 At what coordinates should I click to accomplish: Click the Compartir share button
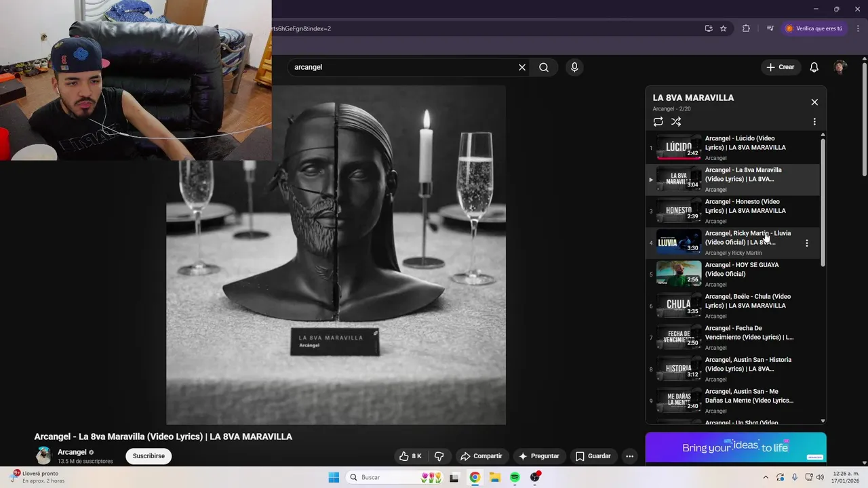(481, 456)
